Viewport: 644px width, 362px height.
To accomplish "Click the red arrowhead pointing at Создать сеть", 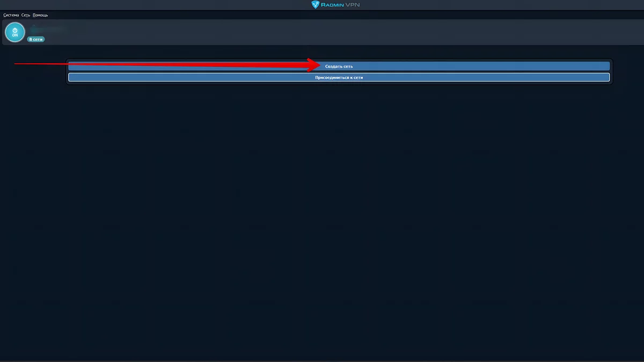I will [x=314, y=65].
